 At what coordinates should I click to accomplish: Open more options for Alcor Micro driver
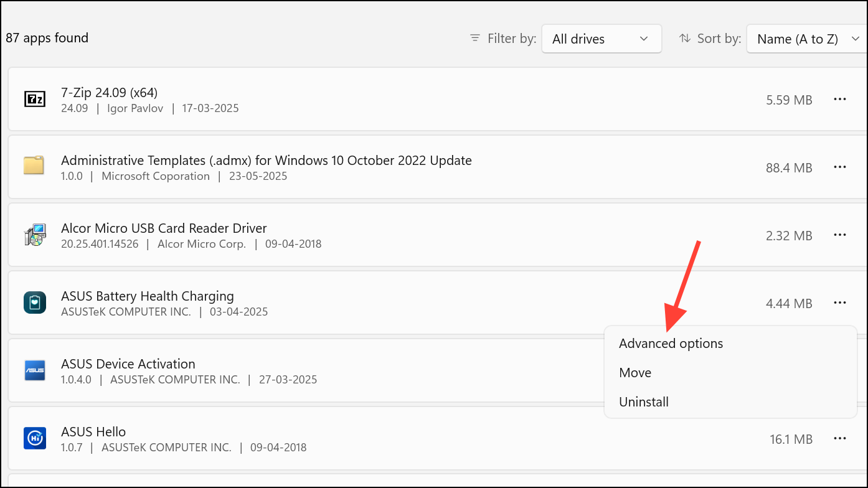(839, 235)
